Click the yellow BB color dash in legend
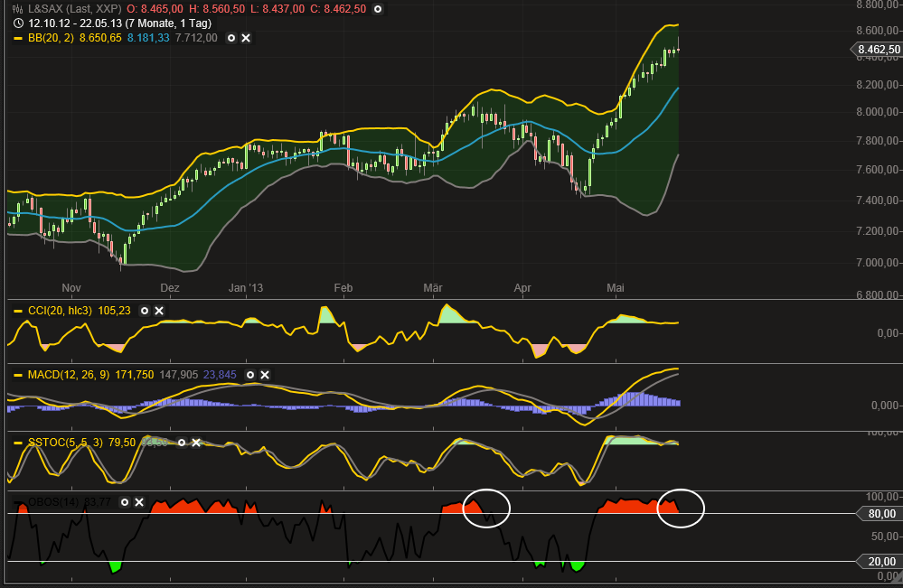 [18, 38]
